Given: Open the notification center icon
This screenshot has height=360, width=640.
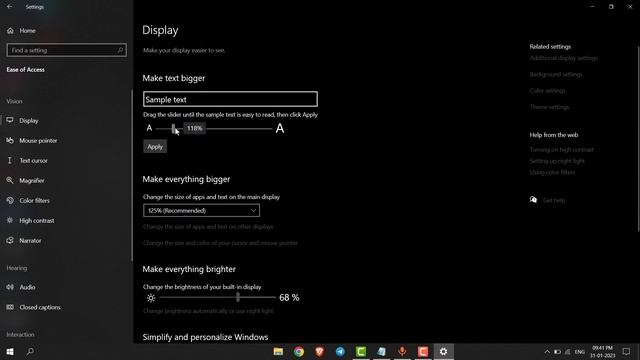Looking at the screenshot, I should 627,351.
